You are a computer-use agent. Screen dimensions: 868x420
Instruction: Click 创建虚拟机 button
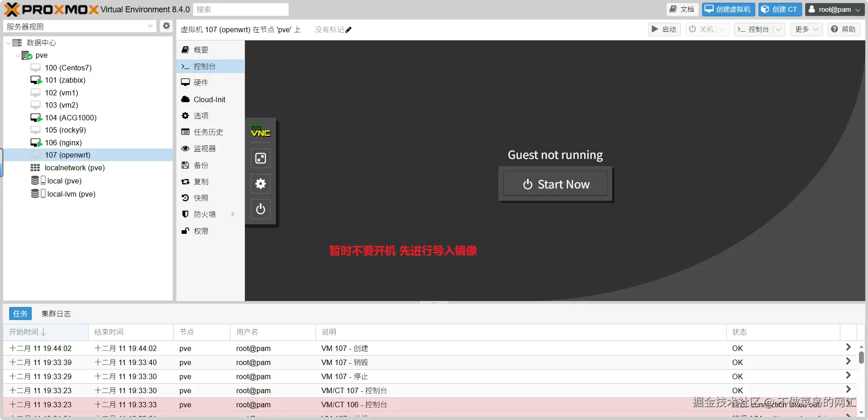[728, 9]
